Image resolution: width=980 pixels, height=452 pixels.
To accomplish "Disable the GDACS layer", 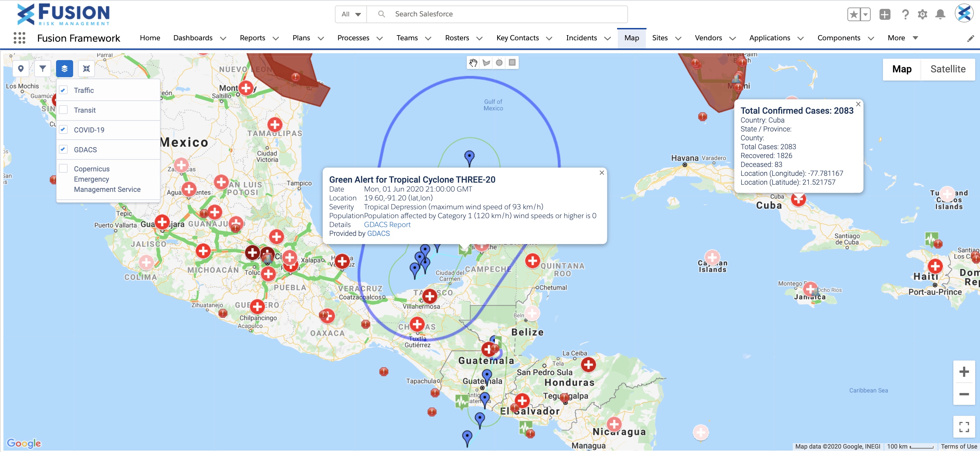I will coord(63,150).
